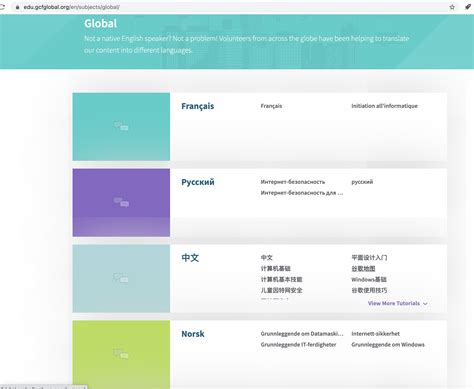Open the 平面设计入门 tutorial link
474x389 pixels.
coord(369,257)
